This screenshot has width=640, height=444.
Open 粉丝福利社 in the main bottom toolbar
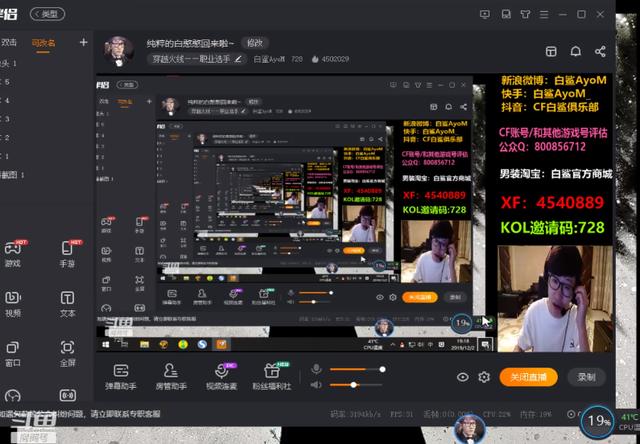[x=272, y=377]
